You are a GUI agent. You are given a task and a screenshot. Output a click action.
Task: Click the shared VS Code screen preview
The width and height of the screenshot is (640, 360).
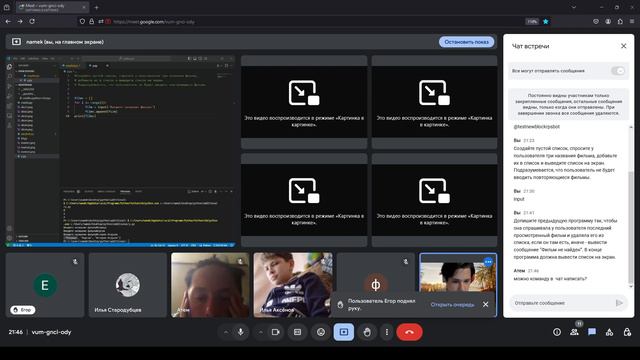point(121,151)
